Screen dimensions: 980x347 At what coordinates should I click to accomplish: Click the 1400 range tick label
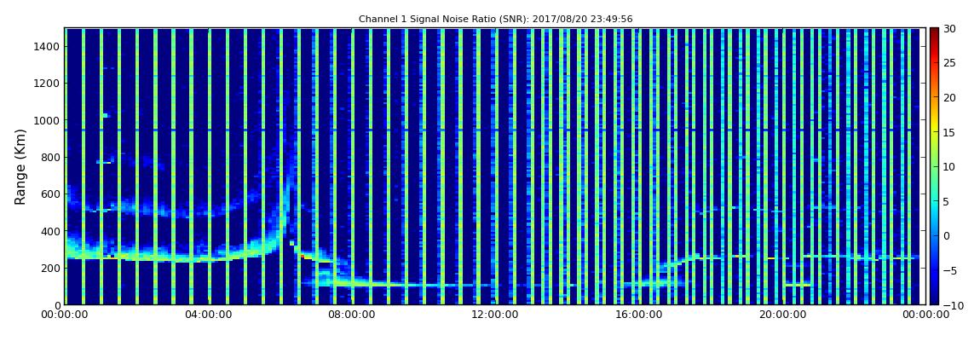click(48, 46)
